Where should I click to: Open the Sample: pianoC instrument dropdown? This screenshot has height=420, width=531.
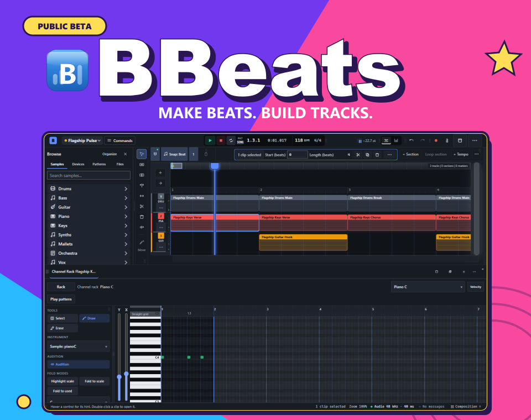(78, 347)
